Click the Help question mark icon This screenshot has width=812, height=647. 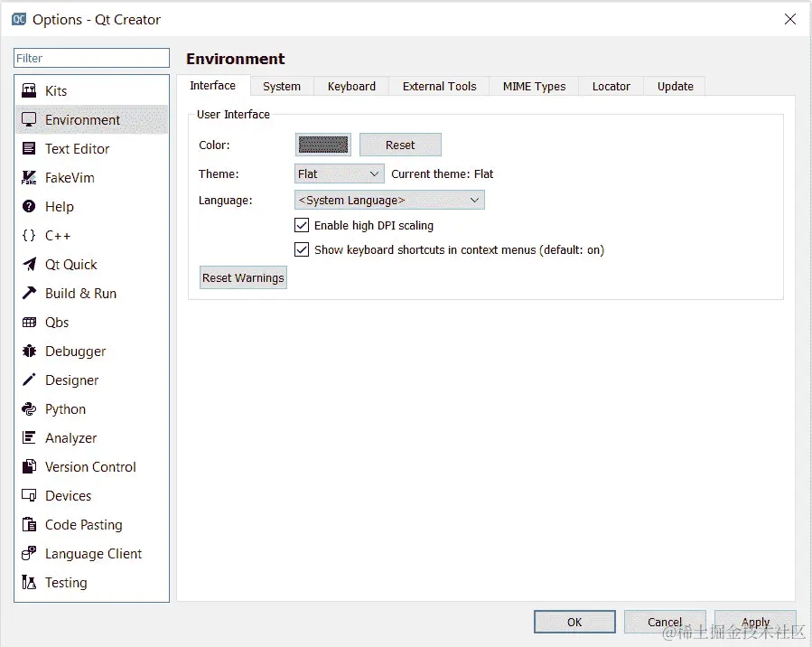[x=29, y=207]
